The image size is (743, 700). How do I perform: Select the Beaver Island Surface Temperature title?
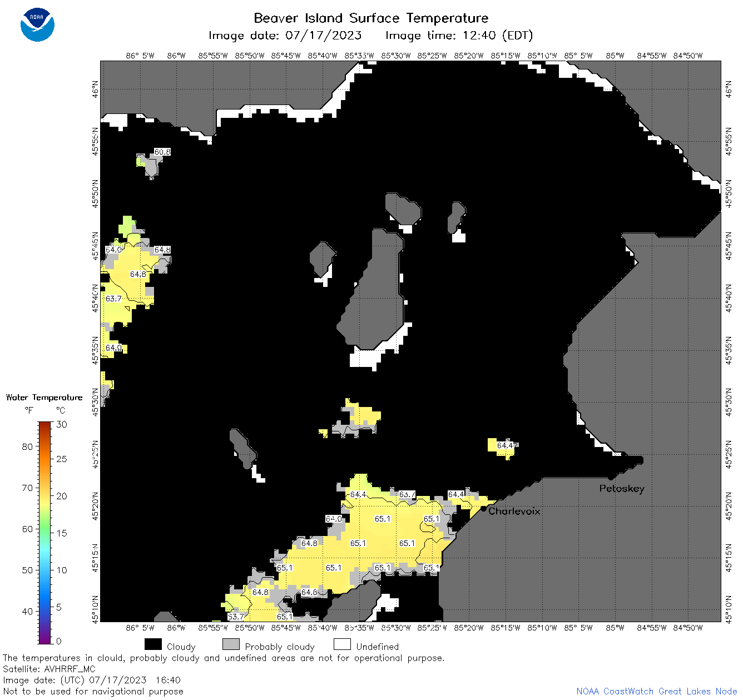(371, 18)
